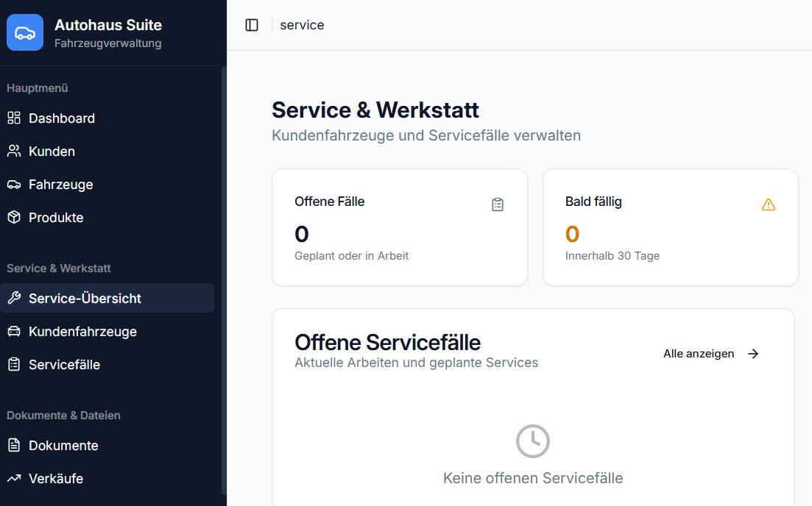Click the warning triangle on Bald fällig card
Image resolution: width=812 pixels, height=506 pixels.
(x=769, y=204)
